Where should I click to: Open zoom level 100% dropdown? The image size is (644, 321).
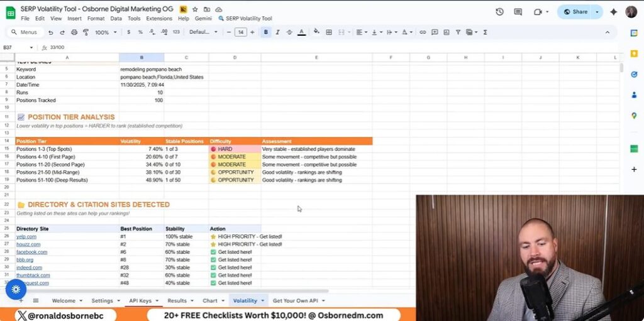click(106, 32)
